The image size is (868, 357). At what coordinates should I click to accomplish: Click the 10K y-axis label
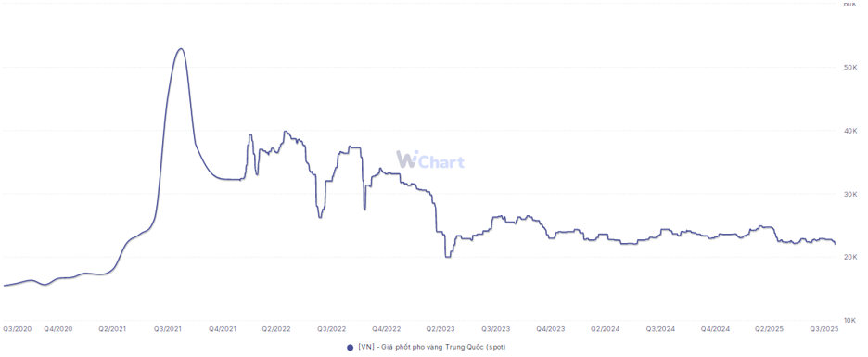click(x=849, y=321)
